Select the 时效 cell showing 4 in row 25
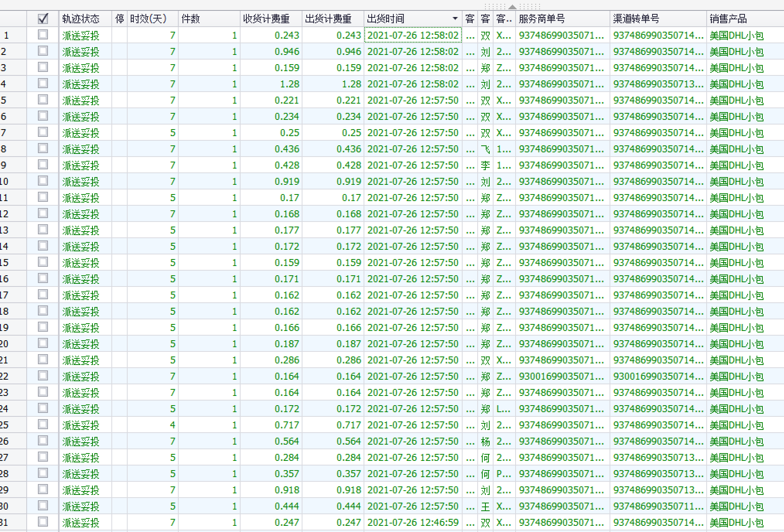The width and height of the screenshot is (784, 532). pos(152,425)
